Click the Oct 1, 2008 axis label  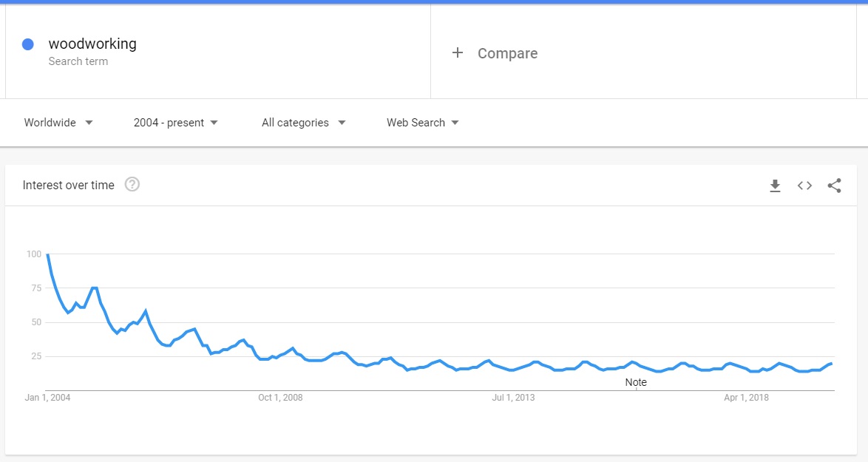click(x=280, y=397)
